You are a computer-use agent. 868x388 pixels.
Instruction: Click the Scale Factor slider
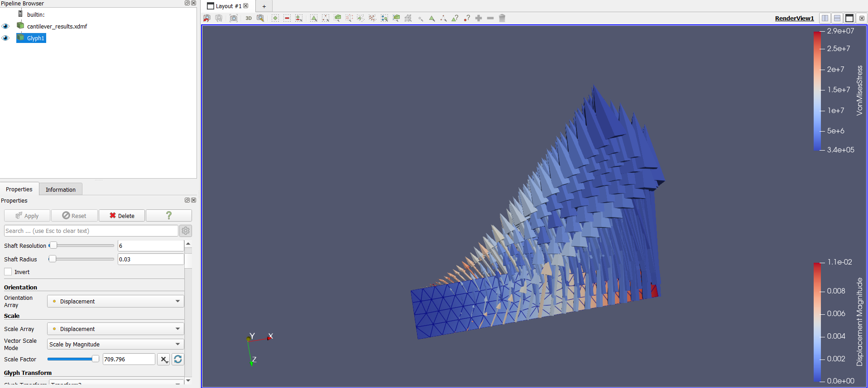click(x=73, y=359)
